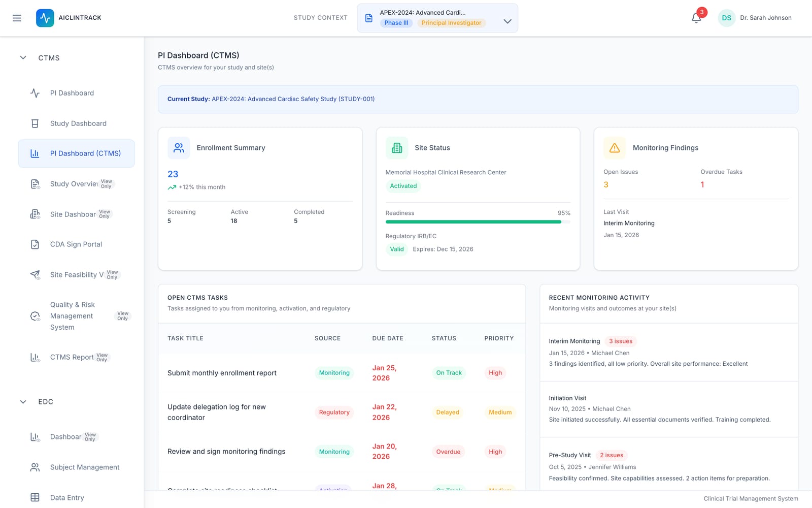Click the 2 issues badge
The height and width of the screenshot is (508, 812).
pos(612,455)
